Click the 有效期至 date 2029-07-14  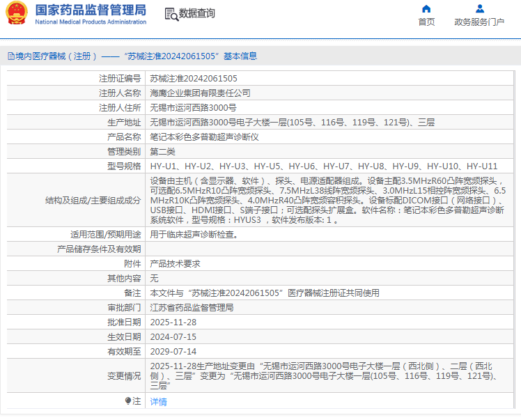[173, 351]
